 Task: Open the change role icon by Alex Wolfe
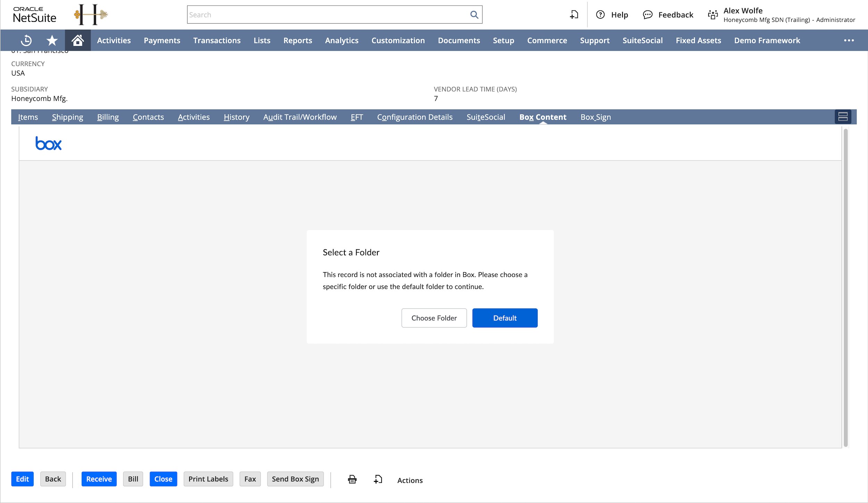tap(713, 15)
